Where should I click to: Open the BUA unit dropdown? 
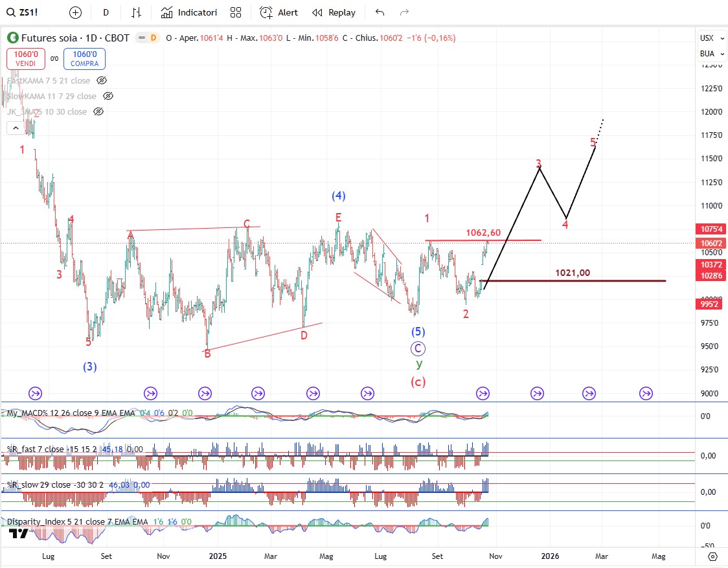coord(712,54)
